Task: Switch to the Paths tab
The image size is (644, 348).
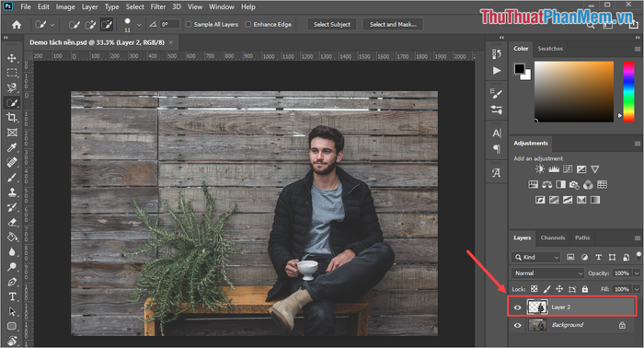Action: click(x=582, y=238)
